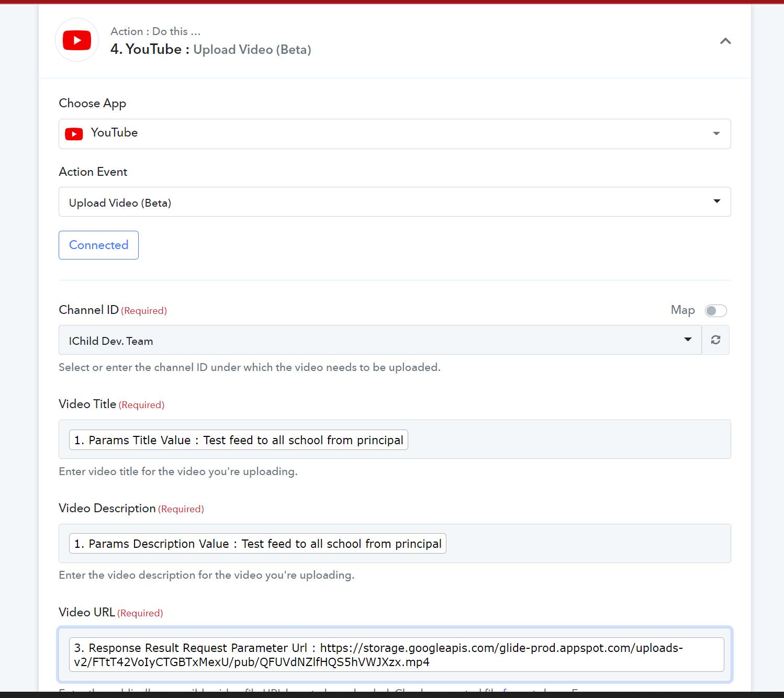Image resolution: width=784 pixels, height=698 pixels.
Task: Select the Params Description Value mapped tag
Action: coord(257,544)
